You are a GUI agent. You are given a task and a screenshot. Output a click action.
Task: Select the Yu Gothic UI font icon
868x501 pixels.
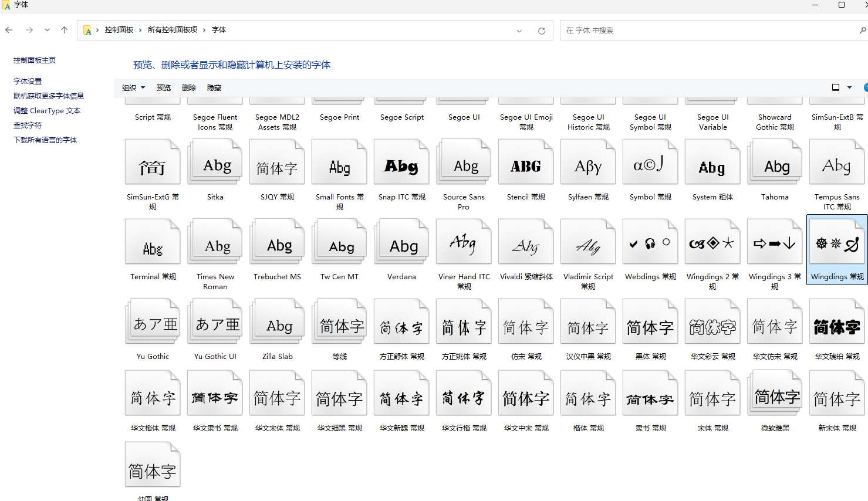tap(215, 322)
